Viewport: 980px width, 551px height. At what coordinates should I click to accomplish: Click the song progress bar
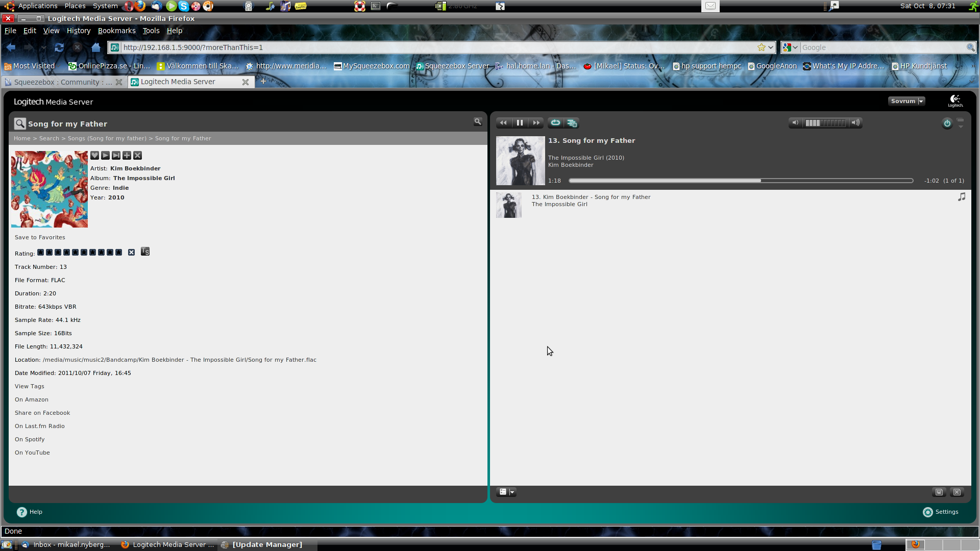click(x=740, y=181)
